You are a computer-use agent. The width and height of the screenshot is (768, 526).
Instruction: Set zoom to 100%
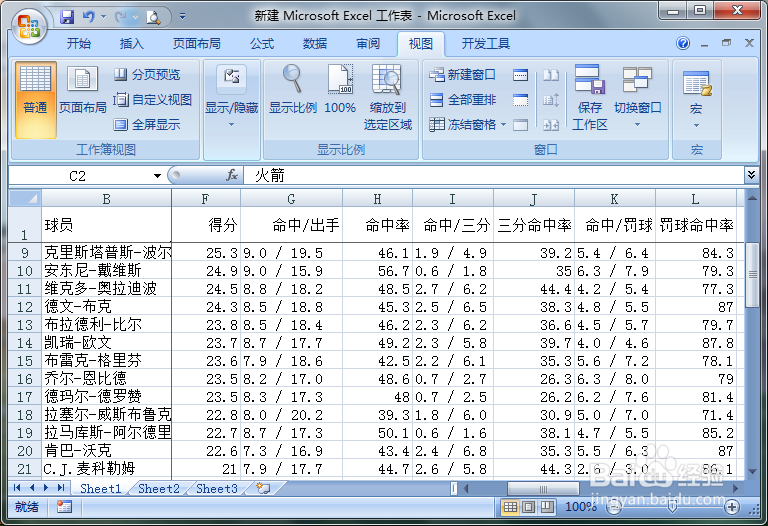(340, 90)
